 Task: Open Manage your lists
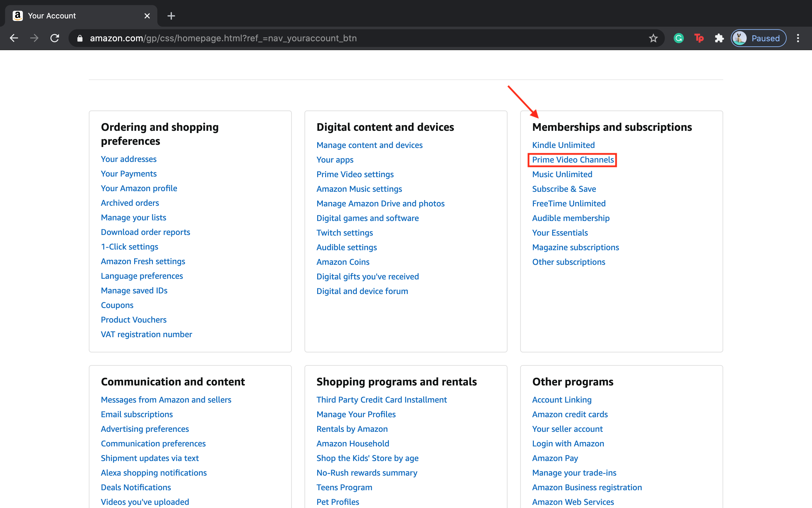[134, 217]
